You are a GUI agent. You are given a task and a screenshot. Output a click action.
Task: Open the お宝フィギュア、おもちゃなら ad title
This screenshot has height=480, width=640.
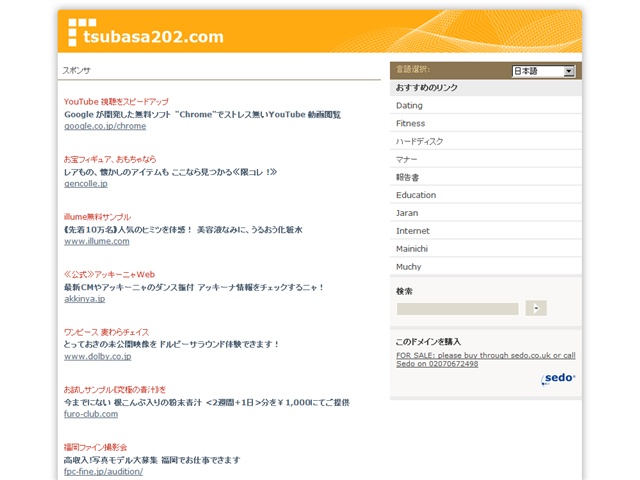(x=110, y=159)
